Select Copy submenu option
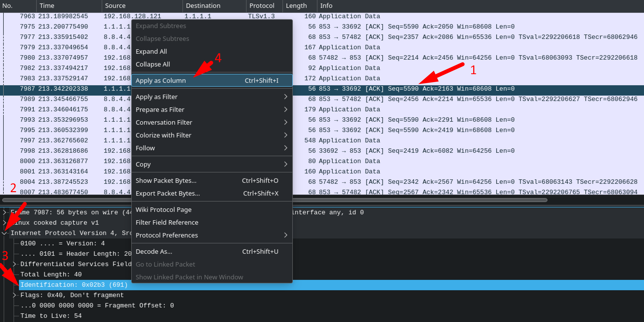This screenshot has height=322, width=644. [144, 164]
